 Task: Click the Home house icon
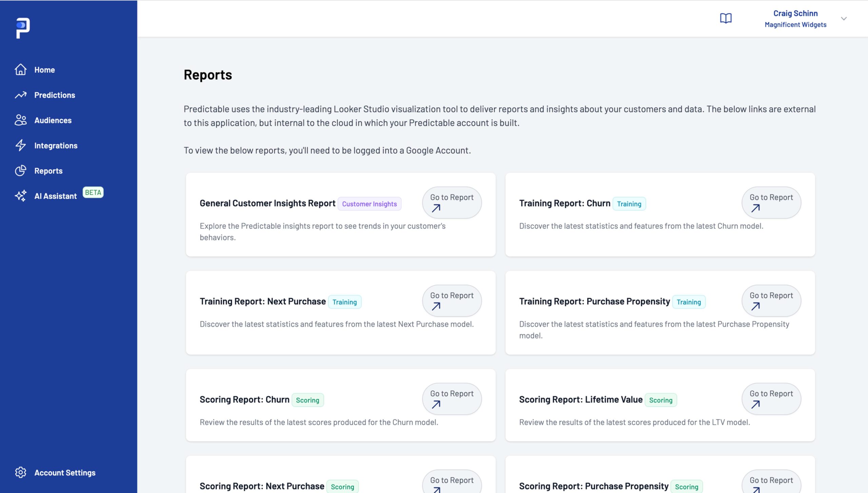[20, 70]
